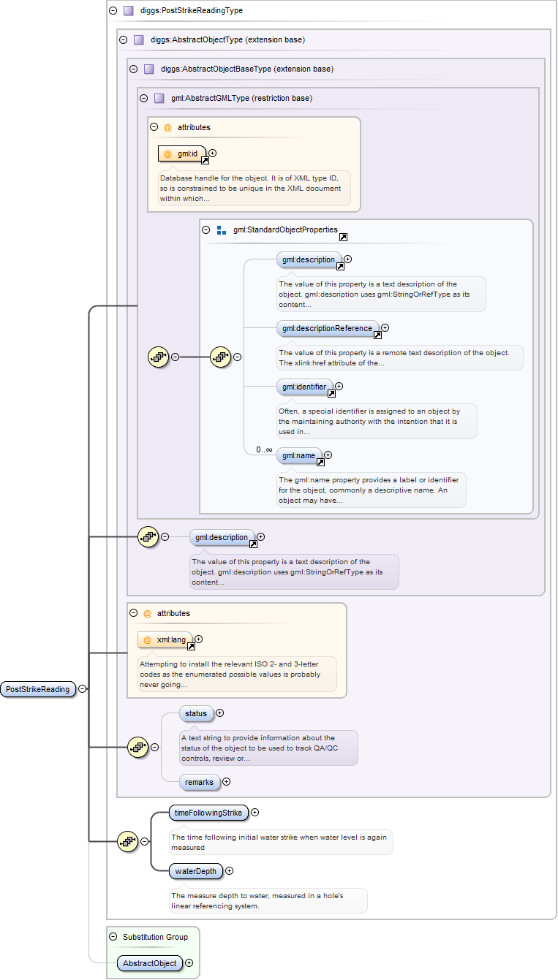Viewport: 558px width, 980px height.
Task: Click the purple type icon of diggs:PostStrikeReadingType
Action: (128, 11)
